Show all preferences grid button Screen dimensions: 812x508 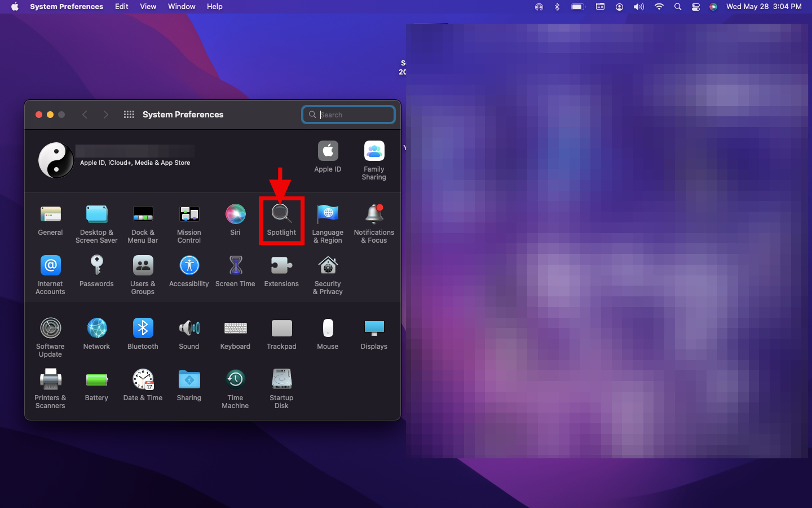(x=129, y=115)
